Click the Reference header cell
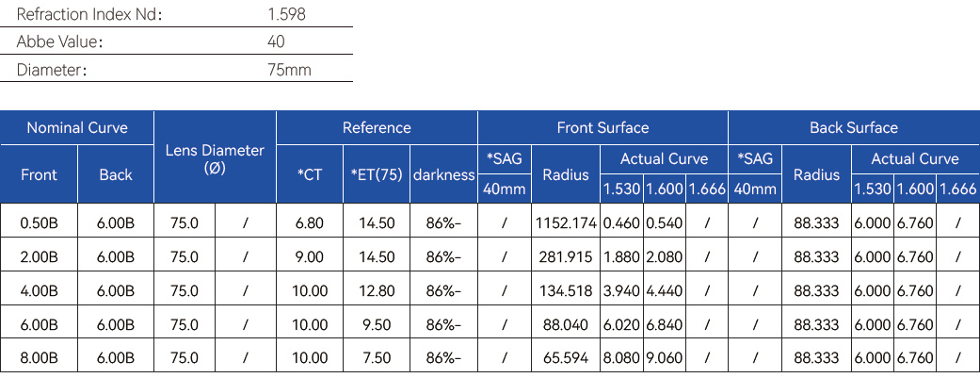The height and width of the screenshot is (378, 980). pos(377,127)
